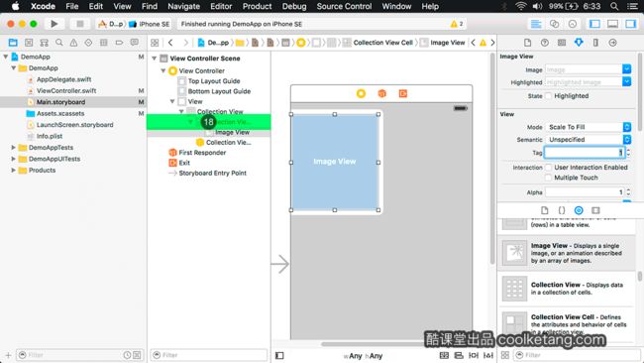Open the Identity inspector
Screen dimensions: 644x363
pyautogui.click(x=562, y=43)
